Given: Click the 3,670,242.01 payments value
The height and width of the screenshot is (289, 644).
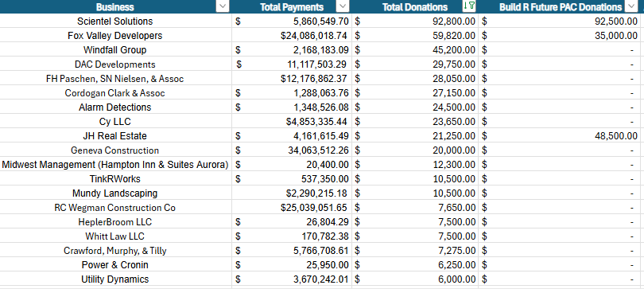Looking at the screenshot, I should pos(321,279).
